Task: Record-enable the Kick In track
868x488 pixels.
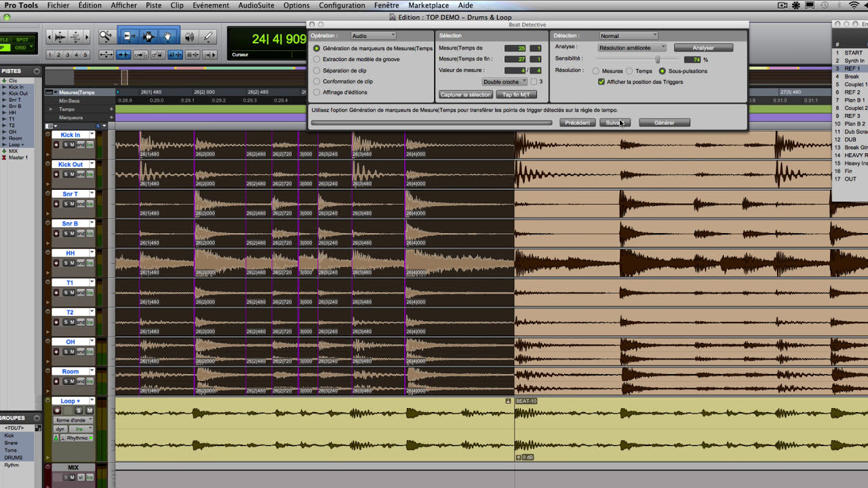Action: [56, 144]
